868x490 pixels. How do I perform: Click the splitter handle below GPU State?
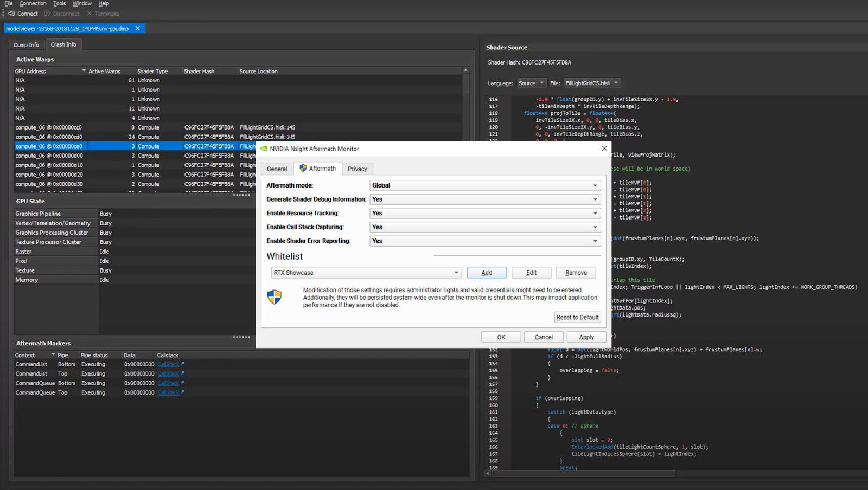tap(241, 337)
